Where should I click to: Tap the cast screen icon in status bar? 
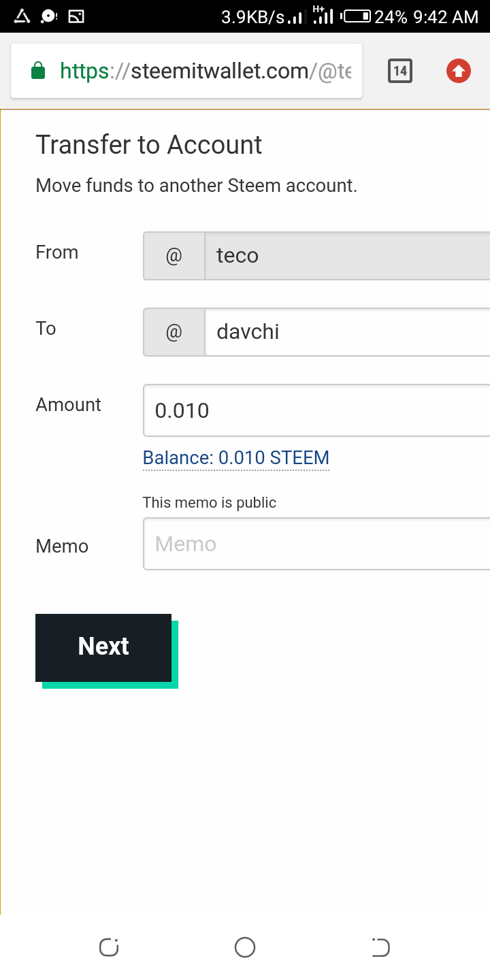[x=76, y=16]
